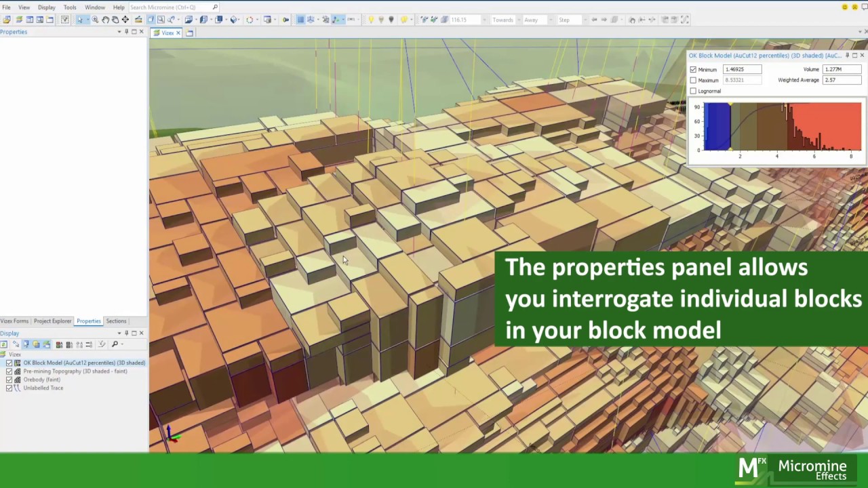
Task: Click the first yellow lightbulb lighting icon
Action: pos(371,20)
